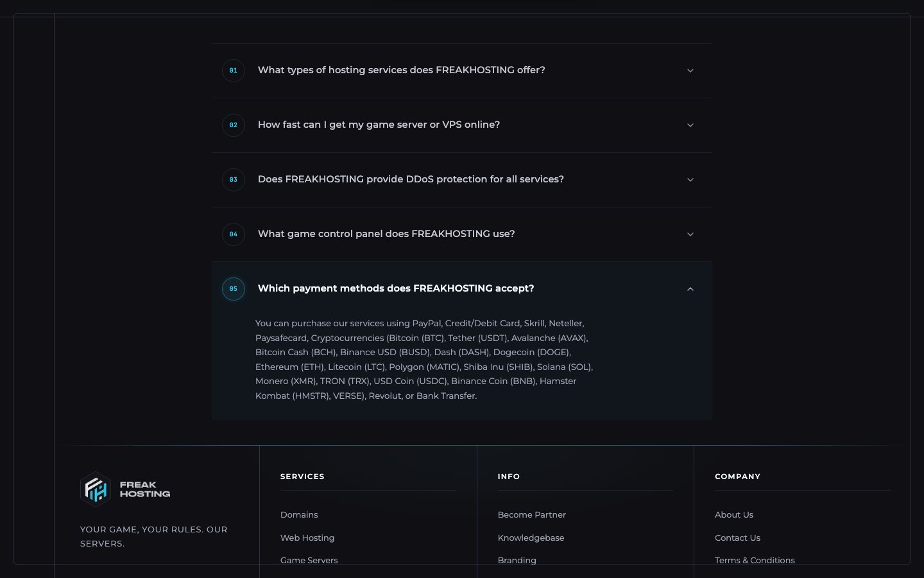Click the FreakHosting hexagon logo in footer

[95, 489]
